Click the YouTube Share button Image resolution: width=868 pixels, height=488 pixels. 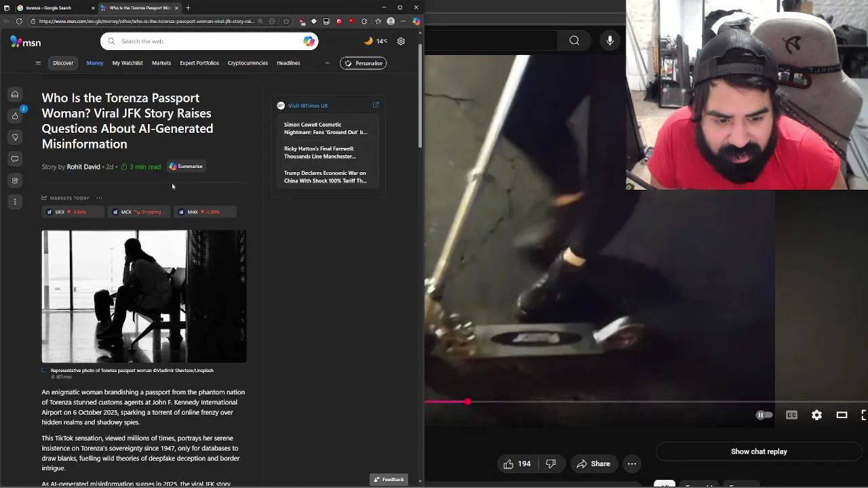pos(593,464)
